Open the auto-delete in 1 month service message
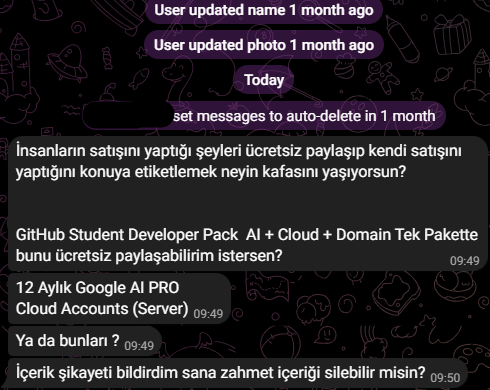Viewport: 490px width, 390px height. point(264,116)
